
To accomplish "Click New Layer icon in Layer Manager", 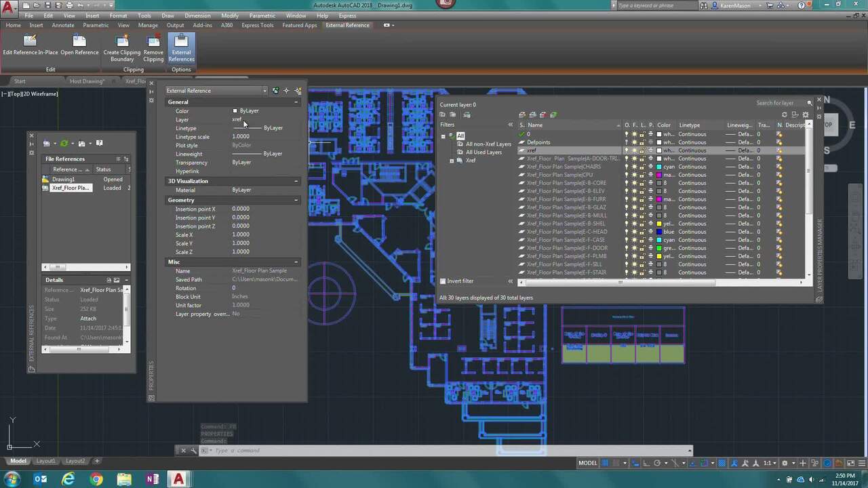I will click(x=522, y=115).
